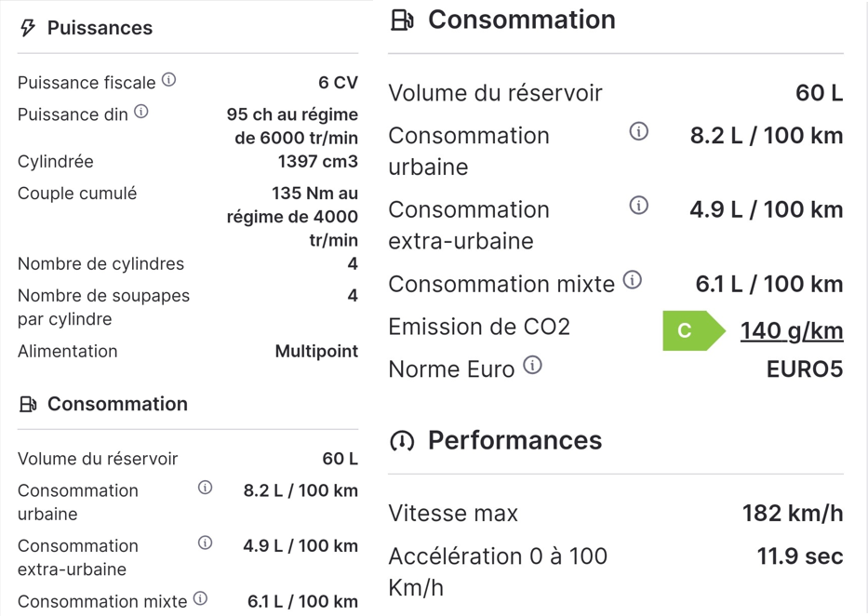
Task: Click the fuel pump icon by the small Consommation heading
Action: click(x=28, y=405)
